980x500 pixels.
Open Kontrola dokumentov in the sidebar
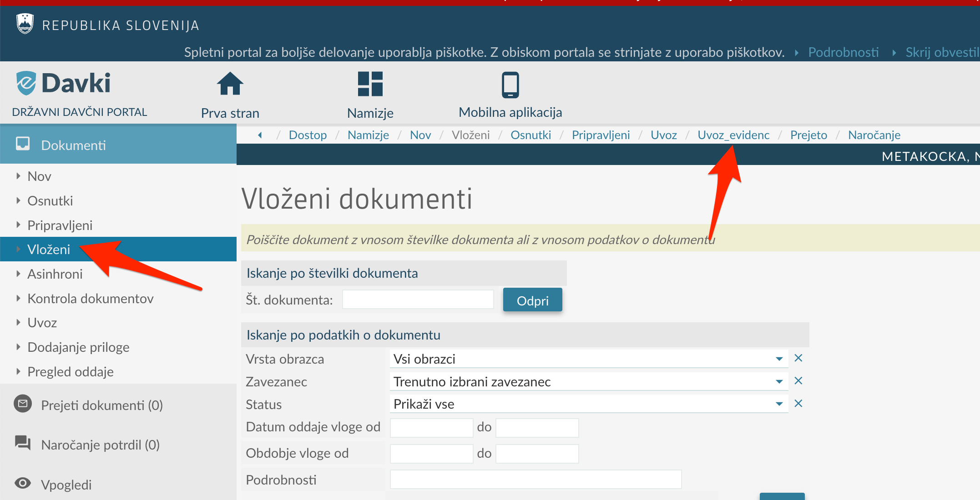(90, 299)
